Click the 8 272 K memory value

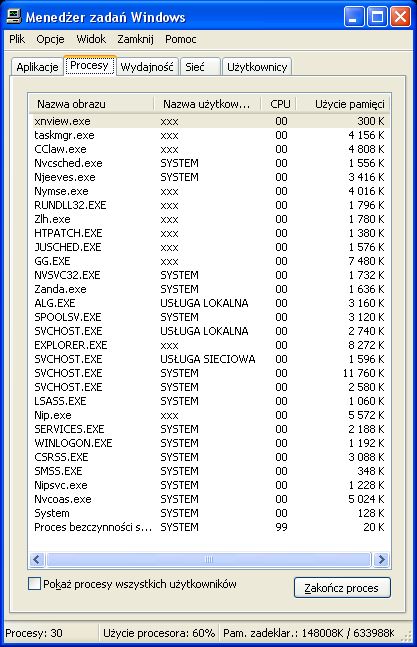[x=366, y=345]
